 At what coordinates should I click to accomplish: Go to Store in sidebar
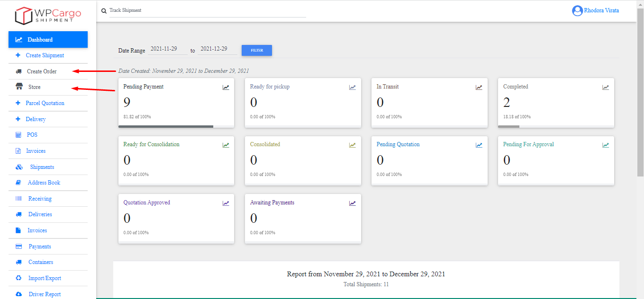pyautogui.click(x=34, y=87)
